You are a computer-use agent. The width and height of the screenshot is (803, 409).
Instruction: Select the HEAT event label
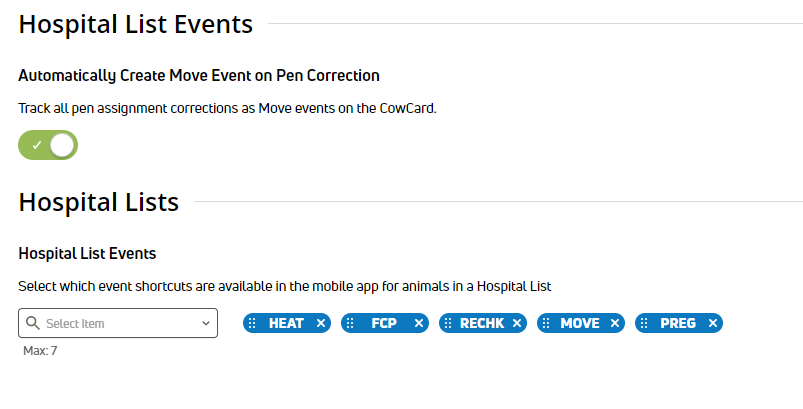(x=286, y=323)
